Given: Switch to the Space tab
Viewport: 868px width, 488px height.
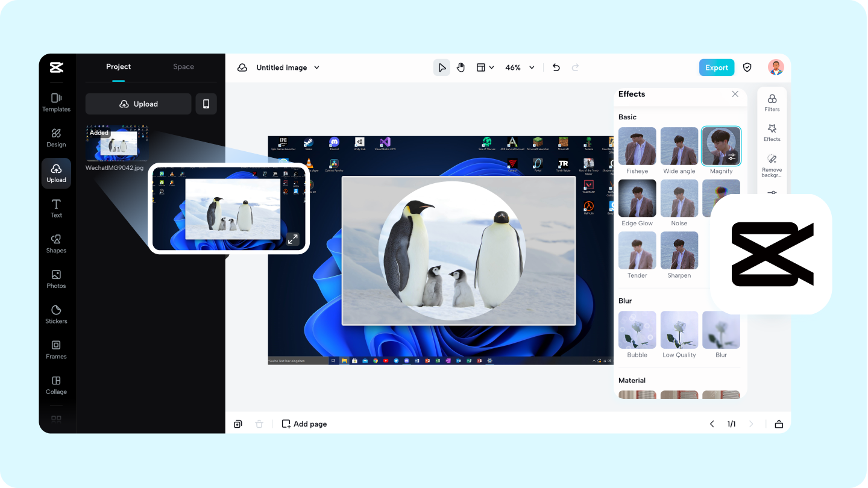Looking at the screenshot, I should point(183,66).
